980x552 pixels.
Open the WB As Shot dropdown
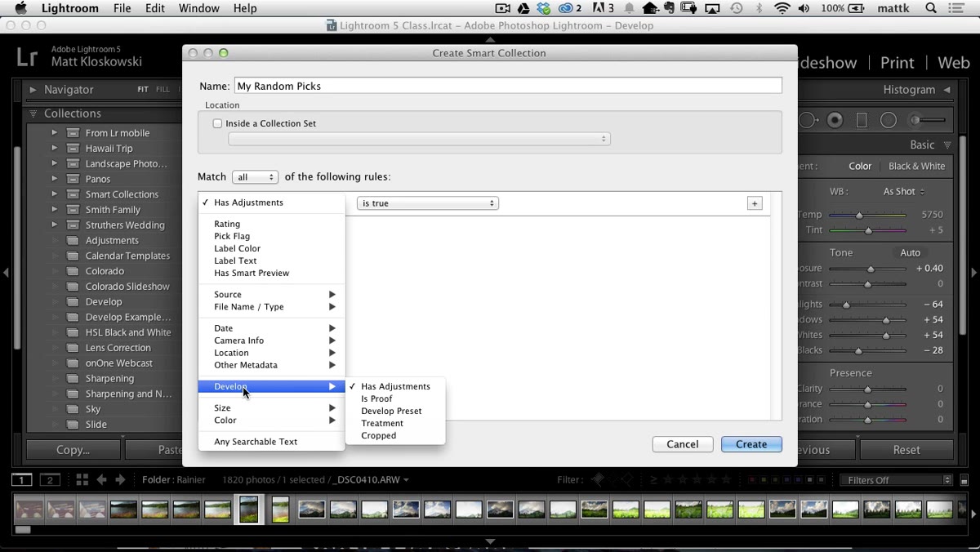904,192
